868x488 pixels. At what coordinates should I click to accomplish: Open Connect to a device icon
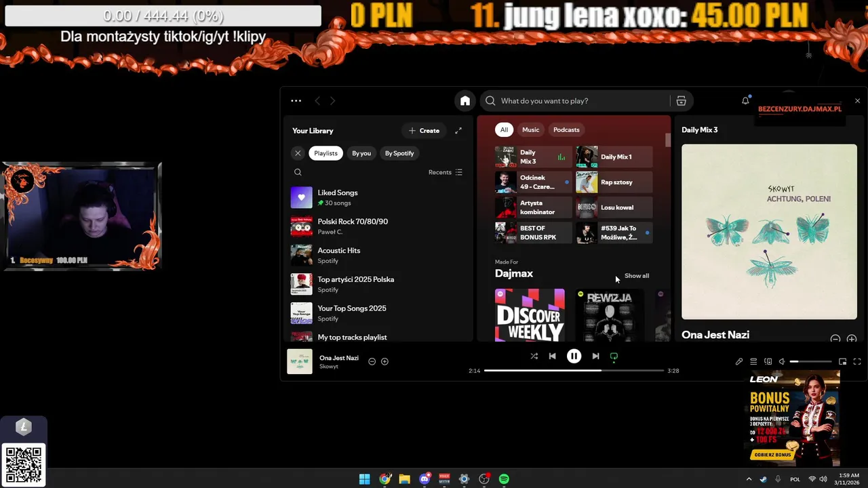coord(768,361)
